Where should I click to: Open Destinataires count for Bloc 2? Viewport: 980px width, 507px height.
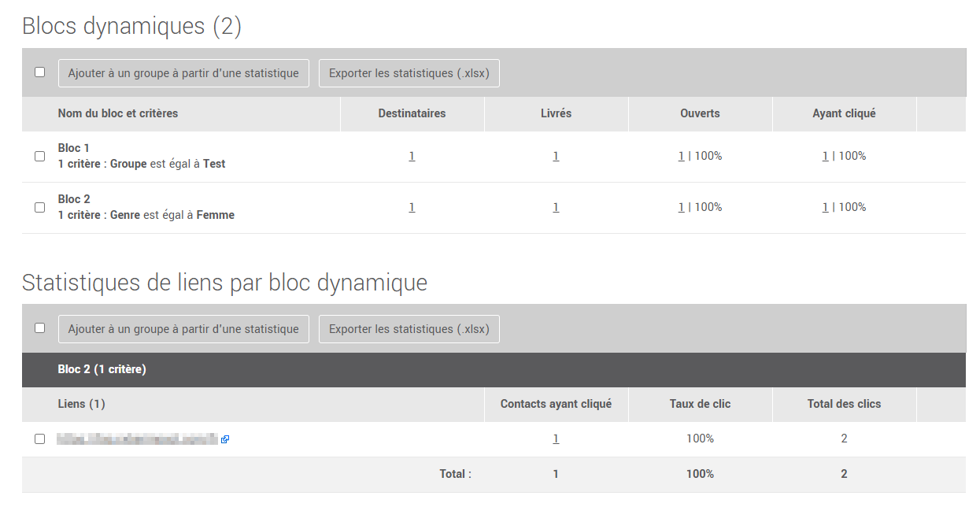coord(412,207)
